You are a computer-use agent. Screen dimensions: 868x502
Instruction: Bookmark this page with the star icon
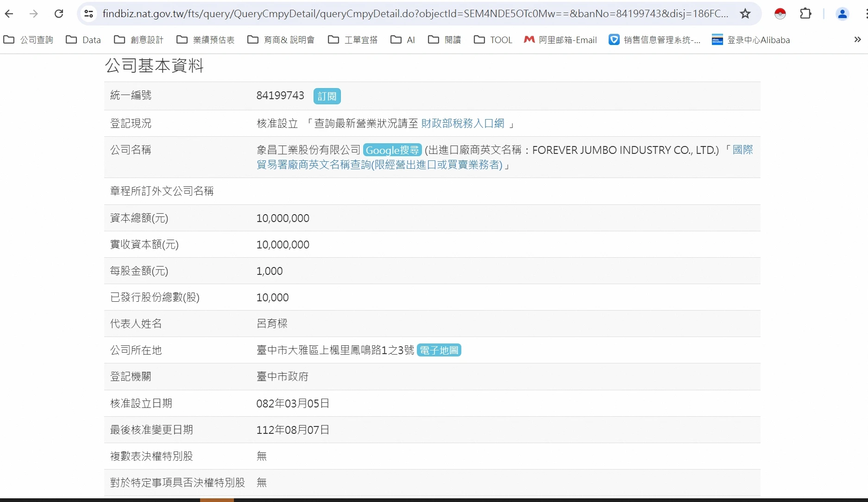click(x=745, y=14)
